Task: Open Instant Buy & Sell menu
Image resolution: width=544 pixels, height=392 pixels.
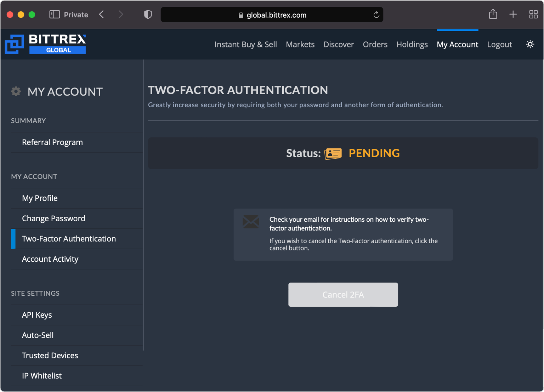Action: pyautogui.click(x=246, y=44)
